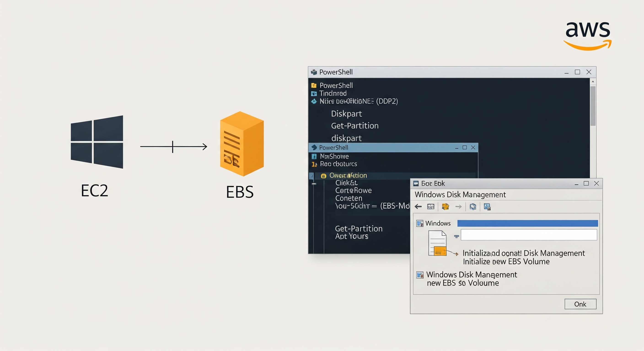Click the first Get-Partition command line

click(354, 126)
